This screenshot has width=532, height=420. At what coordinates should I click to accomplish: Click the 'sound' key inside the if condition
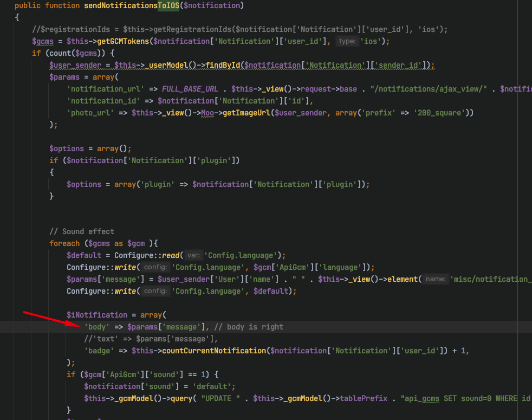coord(164,374)
